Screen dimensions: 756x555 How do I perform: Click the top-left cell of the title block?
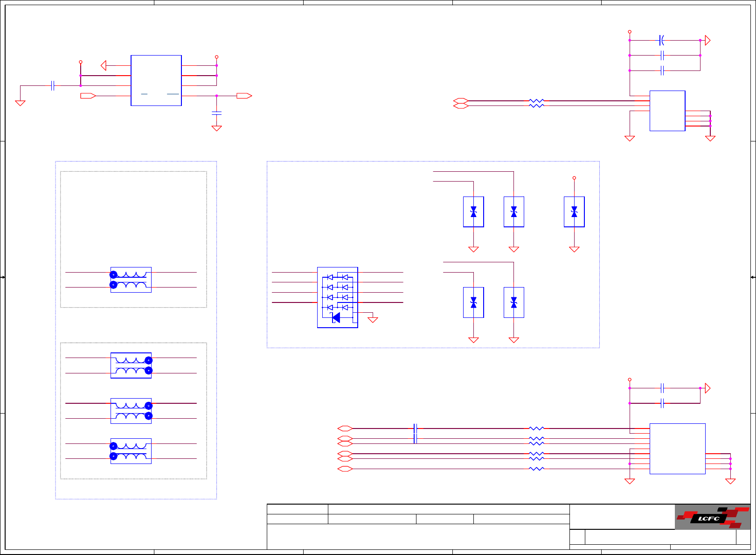click(x=298, y=509)
